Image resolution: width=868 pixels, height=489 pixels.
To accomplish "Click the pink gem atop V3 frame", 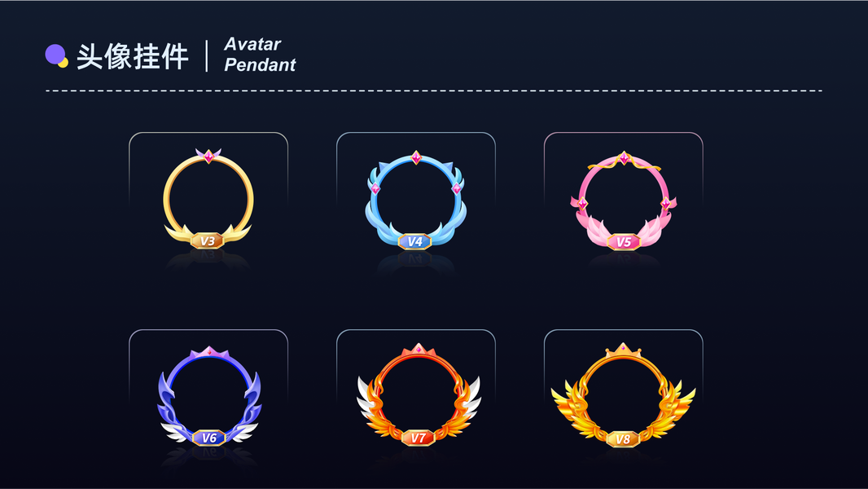I will point(208,156).
